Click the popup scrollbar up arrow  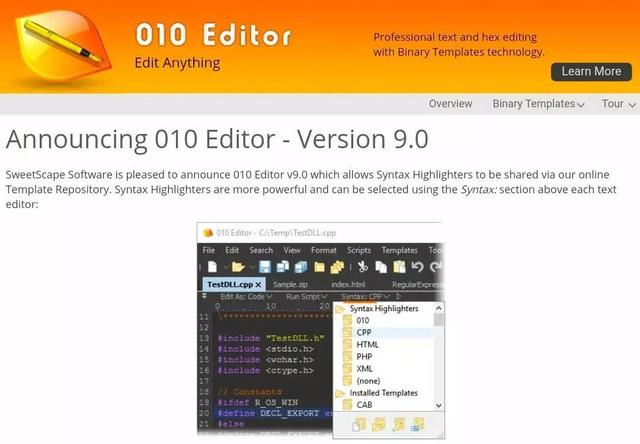click(x=439, y=308)
